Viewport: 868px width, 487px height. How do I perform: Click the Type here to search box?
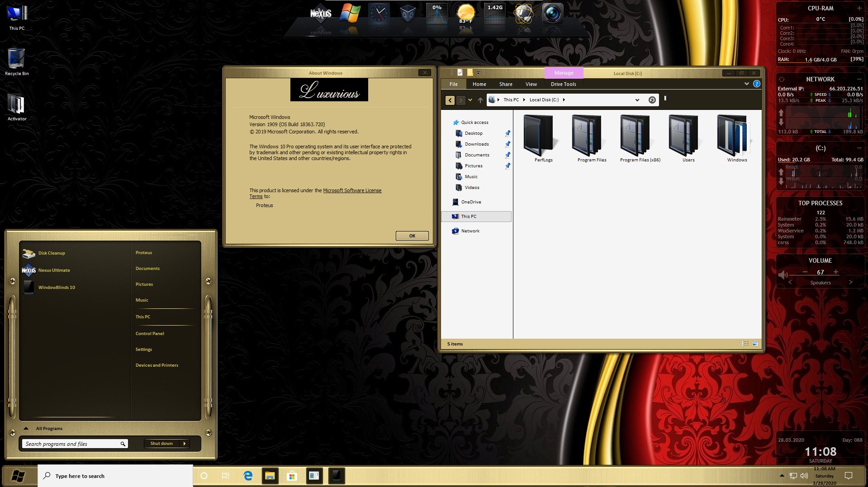pyautogui.click(x=115, y=476)
